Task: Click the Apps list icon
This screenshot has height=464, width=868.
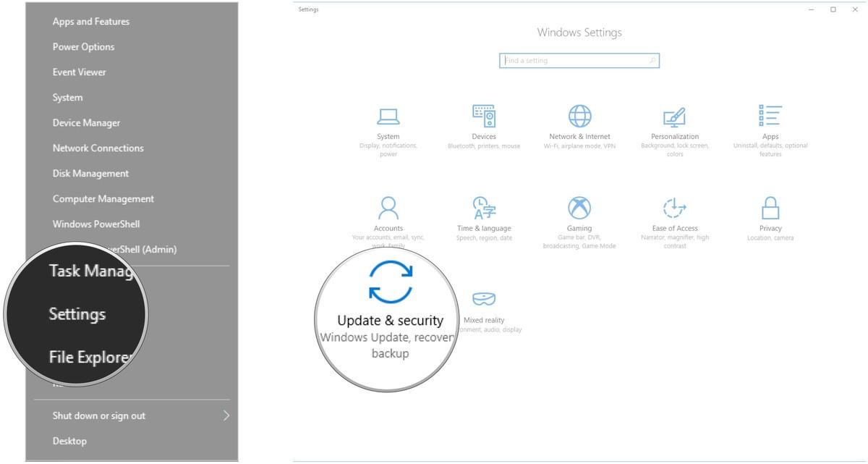Action: [770, 116]
